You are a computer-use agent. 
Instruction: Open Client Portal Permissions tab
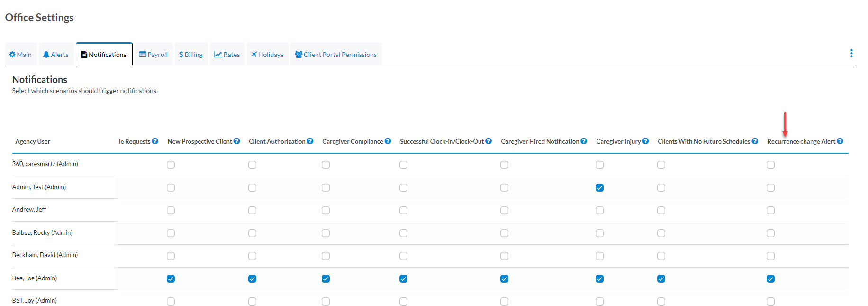click(x=335, y=55)
